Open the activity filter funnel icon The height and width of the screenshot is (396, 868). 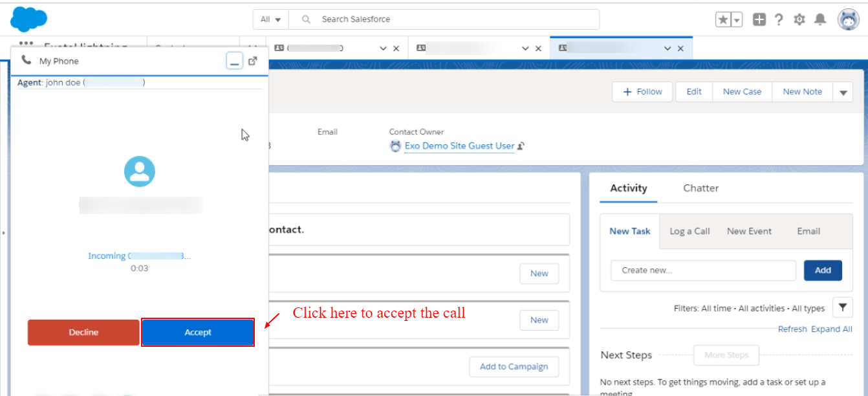(842, 308)
